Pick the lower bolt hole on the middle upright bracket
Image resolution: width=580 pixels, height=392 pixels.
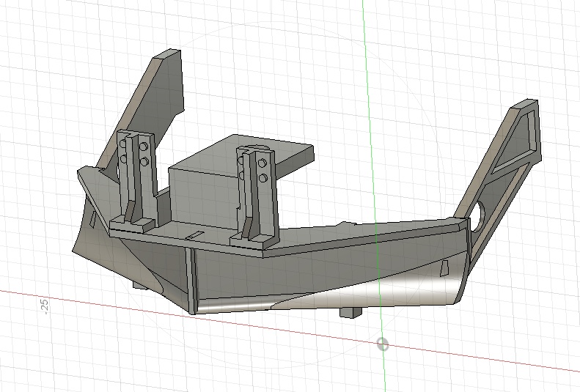point(263,179)
